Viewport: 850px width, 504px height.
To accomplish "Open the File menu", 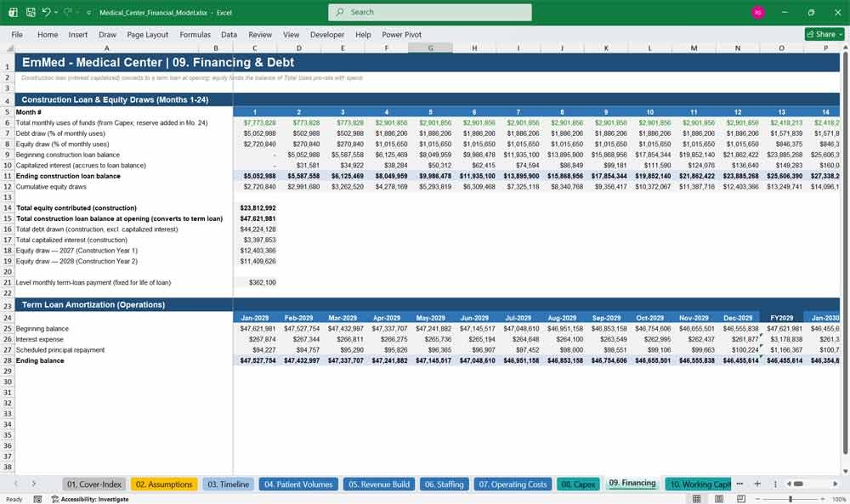I will [17, 34].
